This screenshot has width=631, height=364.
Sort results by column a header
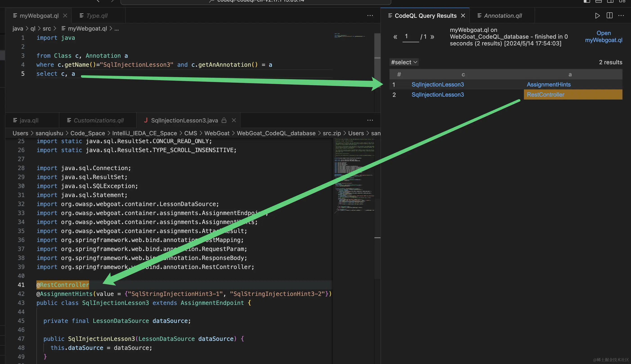pos(570,75)
